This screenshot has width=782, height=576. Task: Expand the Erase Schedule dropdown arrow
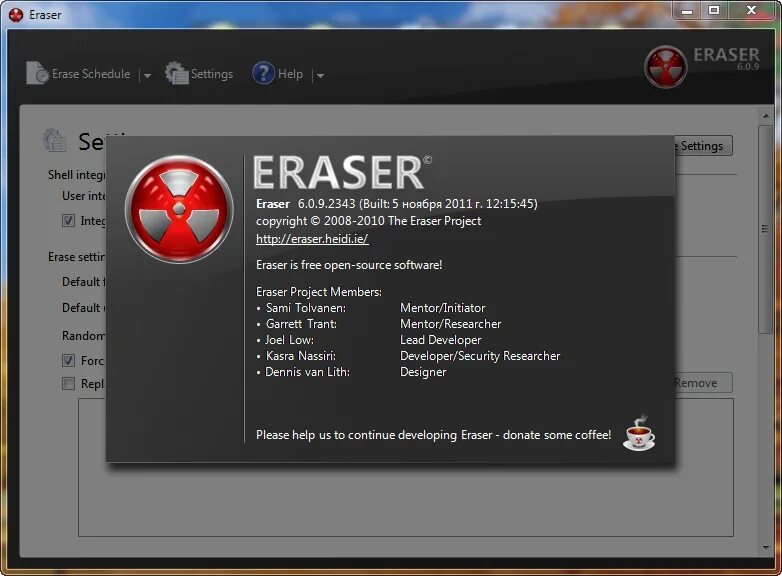click(x=147, y=75)
